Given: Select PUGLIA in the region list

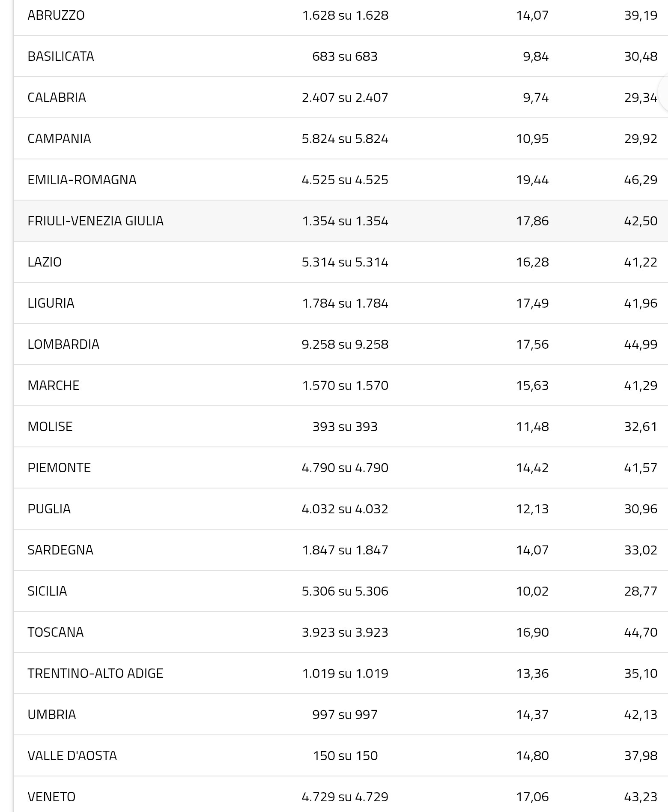Looking at the screenshot, I should click(49, 509).
